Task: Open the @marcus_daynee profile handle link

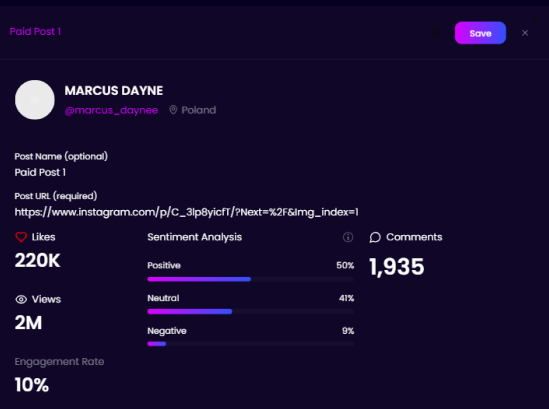Action: coord(111,110)
